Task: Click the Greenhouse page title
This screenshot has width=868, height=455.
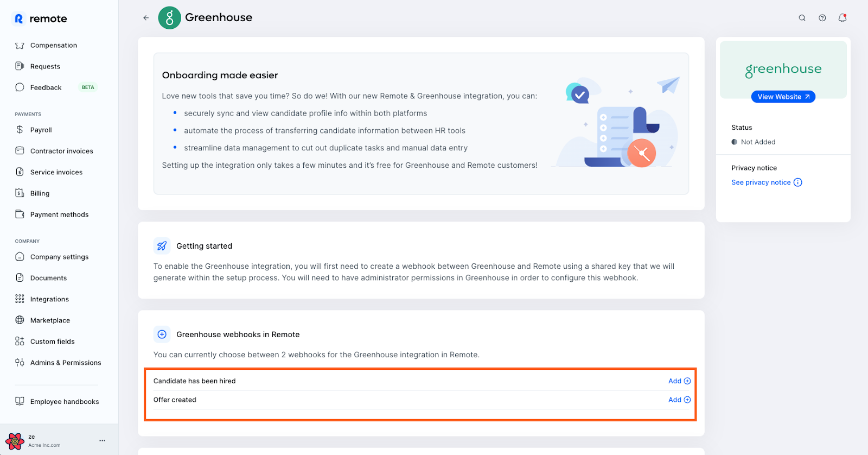Action: coord(219,17)
